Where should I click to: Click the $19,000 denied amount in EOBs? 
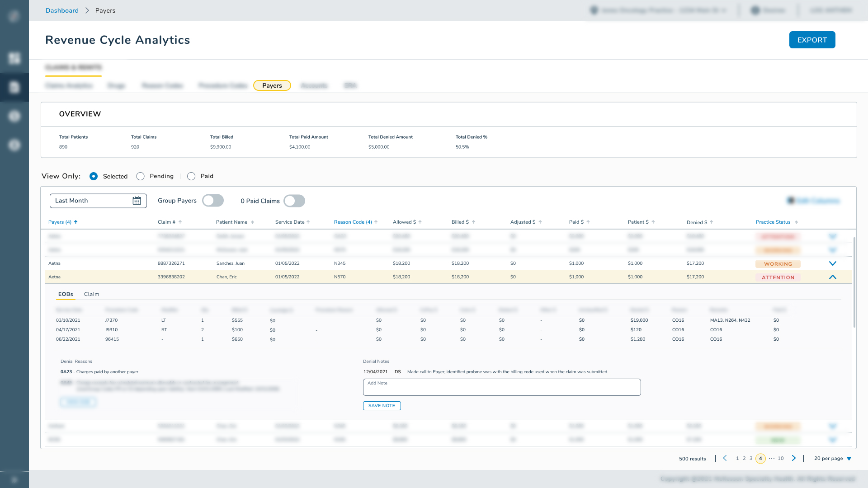(x=639, y=320)
